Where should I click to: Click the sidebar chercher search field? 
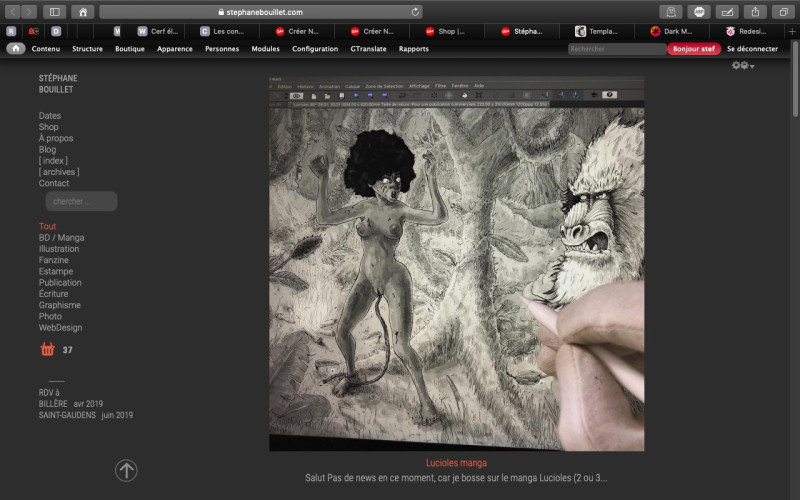[x=81, y=202]
